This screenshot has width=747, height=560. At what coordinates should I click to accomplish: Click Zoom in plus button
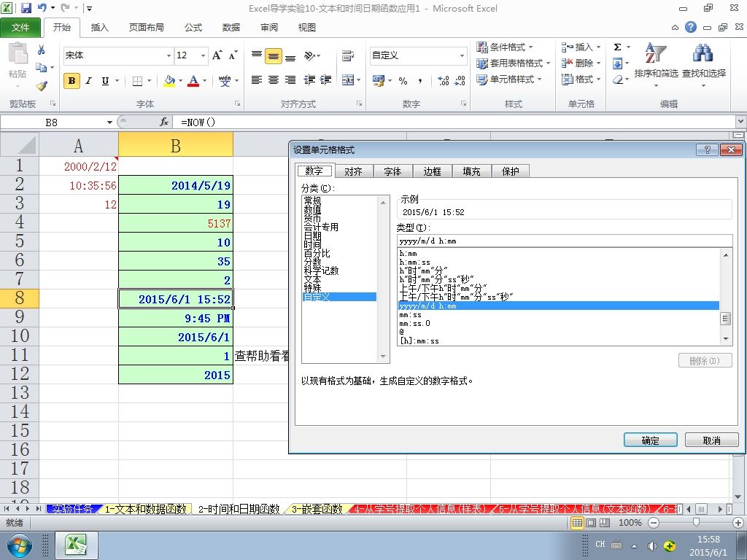tap(738, 523)
